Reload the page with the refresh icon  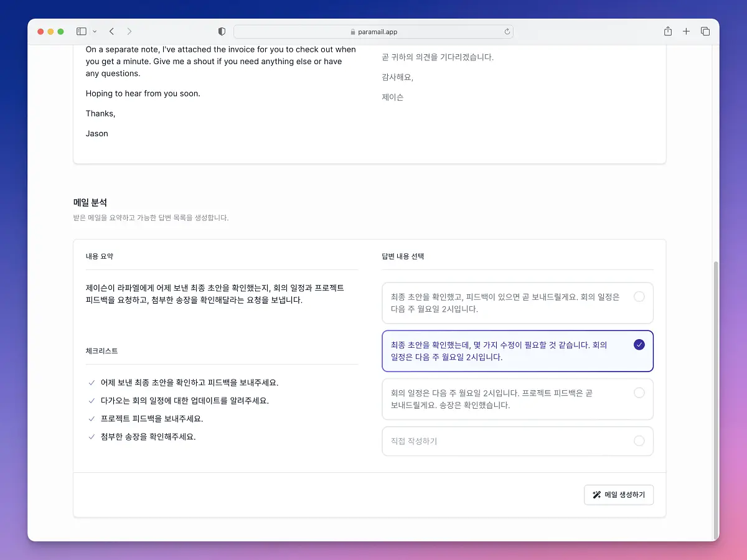[x=507, y=32]
